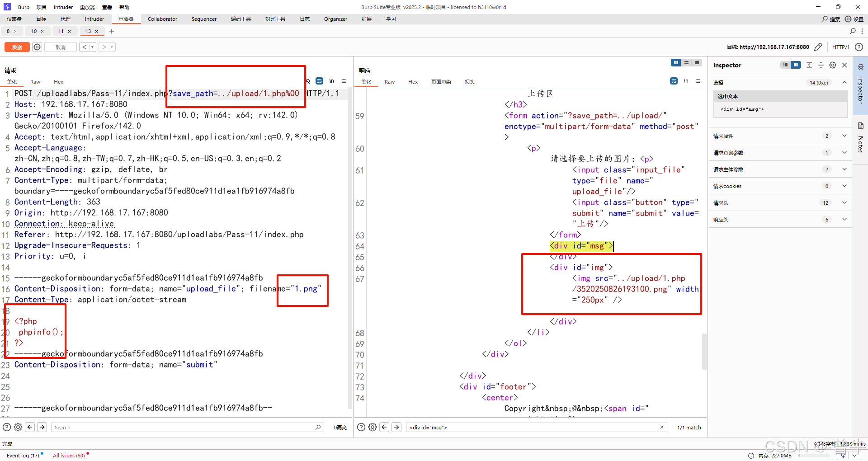Expand all Inspector sections icon
The image size is (868, 461).
(x=809, y=65)
